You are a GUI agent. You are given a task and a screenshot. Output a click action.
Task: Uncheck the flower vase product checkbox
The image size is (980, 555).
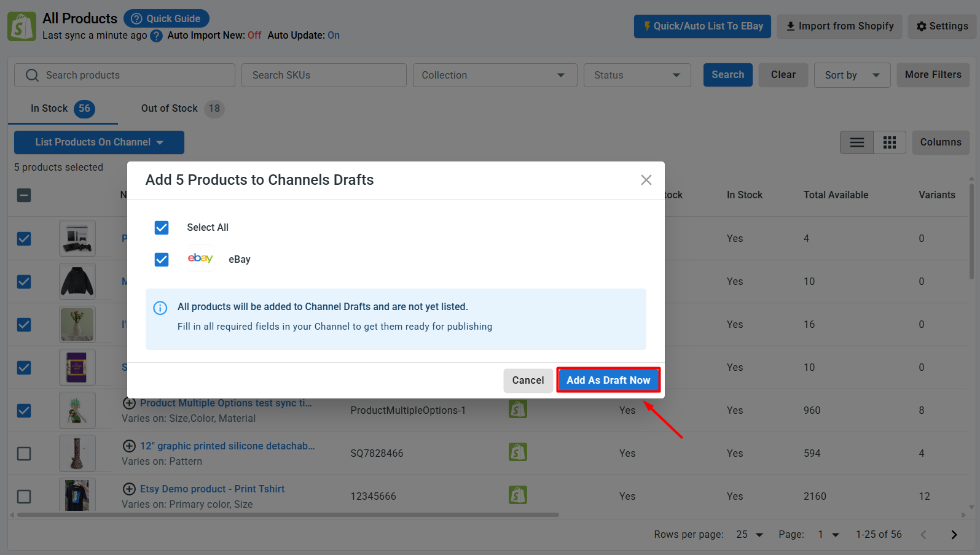[24, 324]
